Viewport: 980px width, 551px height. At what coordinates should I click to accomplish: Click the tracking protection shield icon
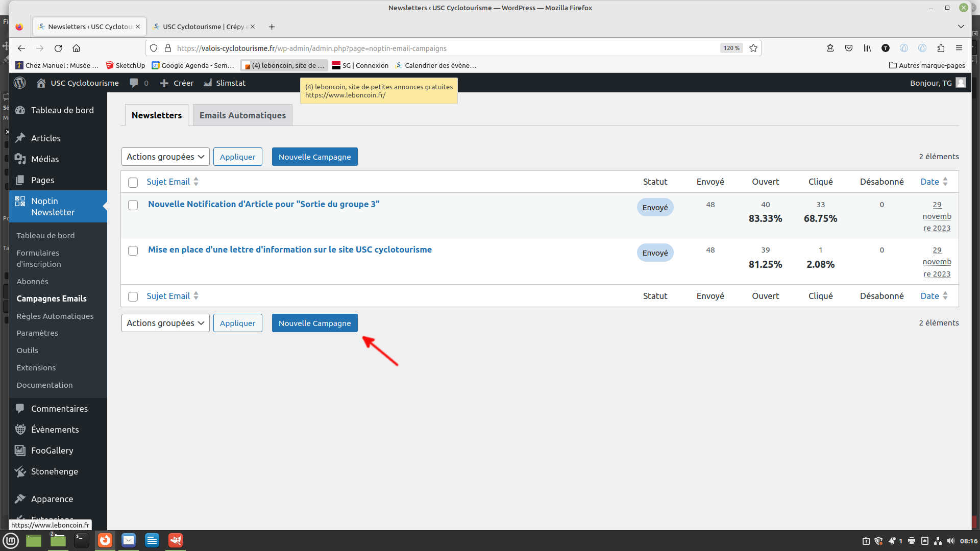pos(154,48)
